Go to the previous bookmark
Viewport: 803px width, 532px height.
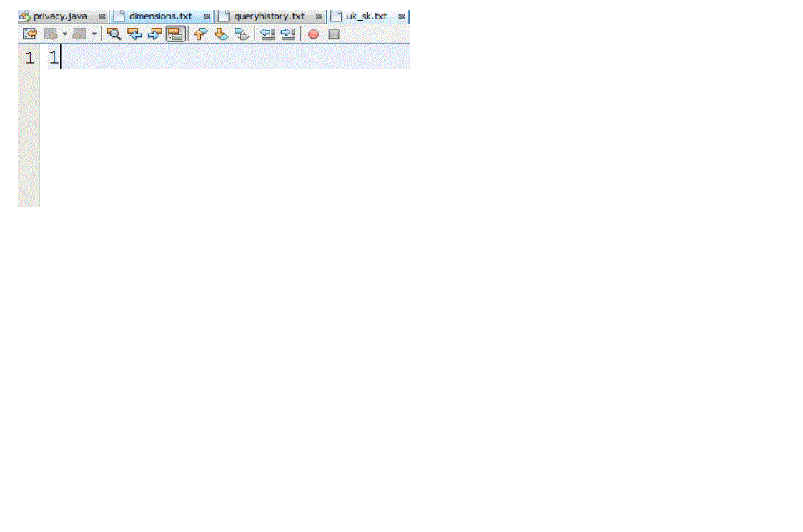200,34
